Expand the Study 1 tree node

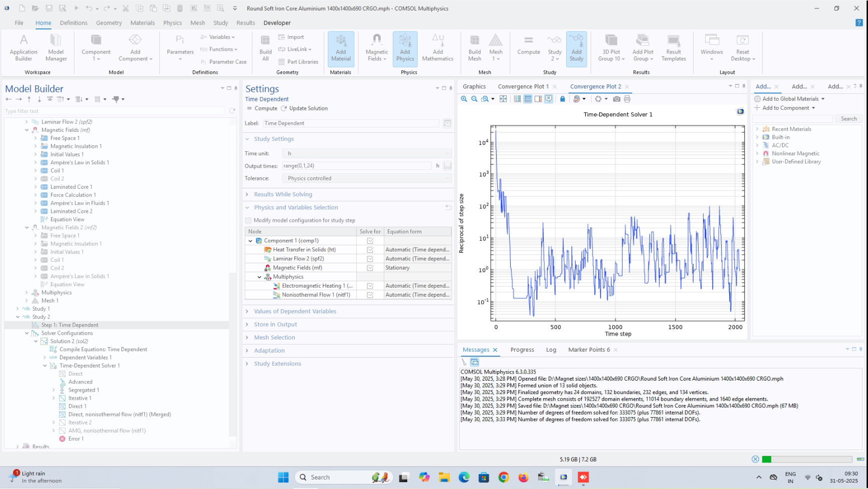pos(18,309)
